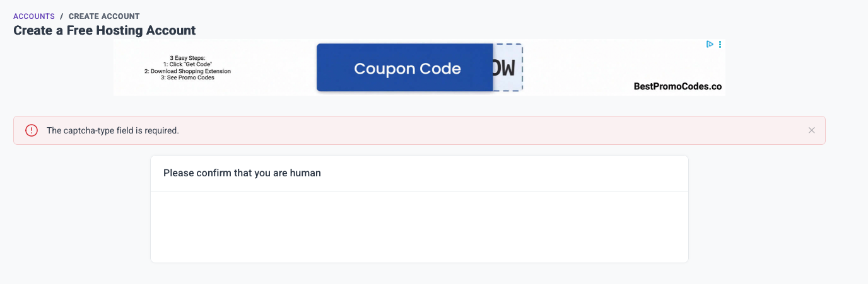Dismiss the captcha-type error alert
This screenshot has height=284, width=868.
coord(812,130)
